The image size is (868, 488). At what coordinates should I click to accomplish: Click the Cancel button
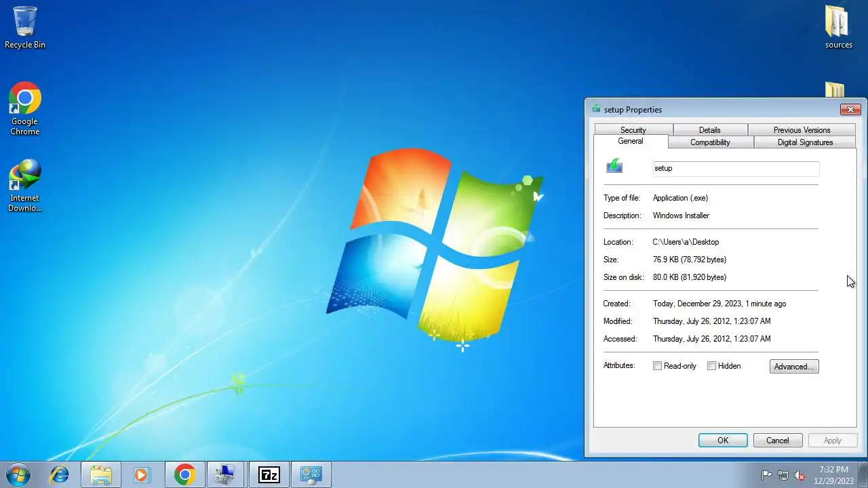click(x=778, y=441)
